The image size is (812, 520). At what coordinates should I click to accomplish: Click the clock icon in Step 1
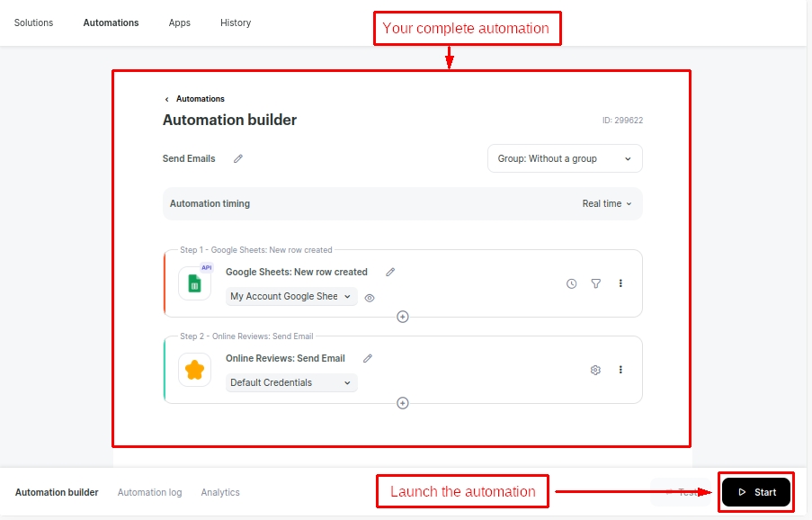(x=571, y=283)
